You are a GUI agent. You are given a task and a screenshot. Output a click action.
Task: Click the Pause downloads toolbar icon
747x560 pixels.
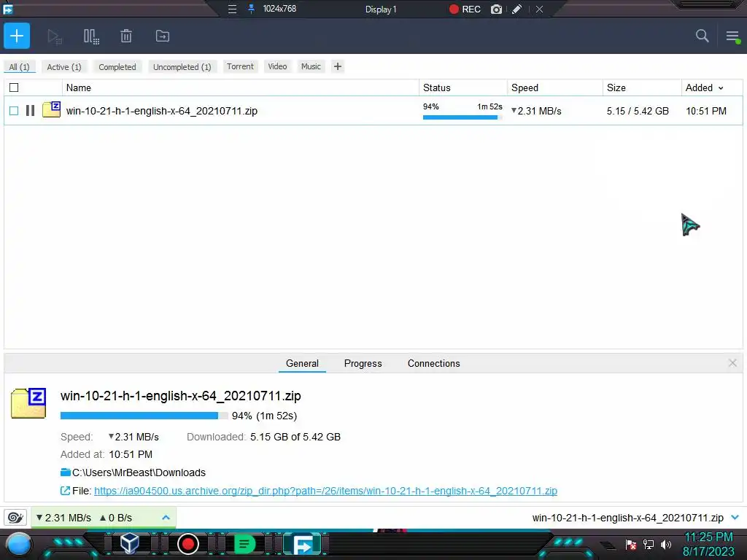(x=91, y=36)
